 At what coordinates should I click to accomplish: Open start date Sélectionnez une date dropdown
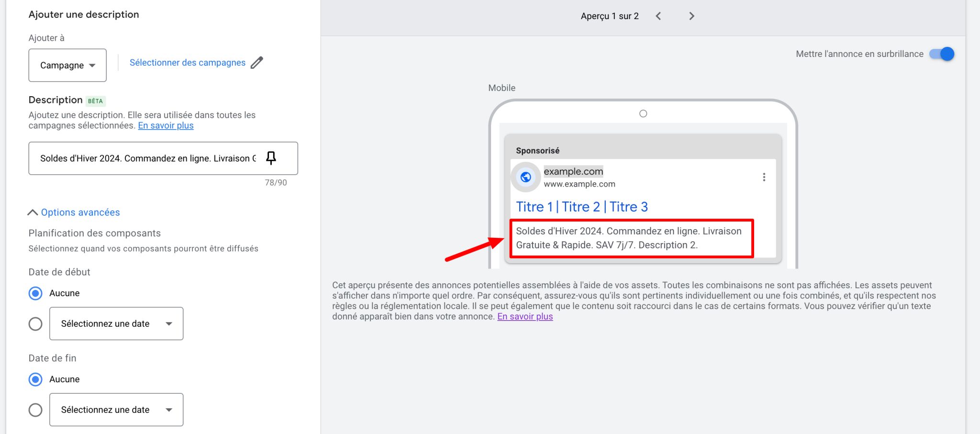(116, 324)
